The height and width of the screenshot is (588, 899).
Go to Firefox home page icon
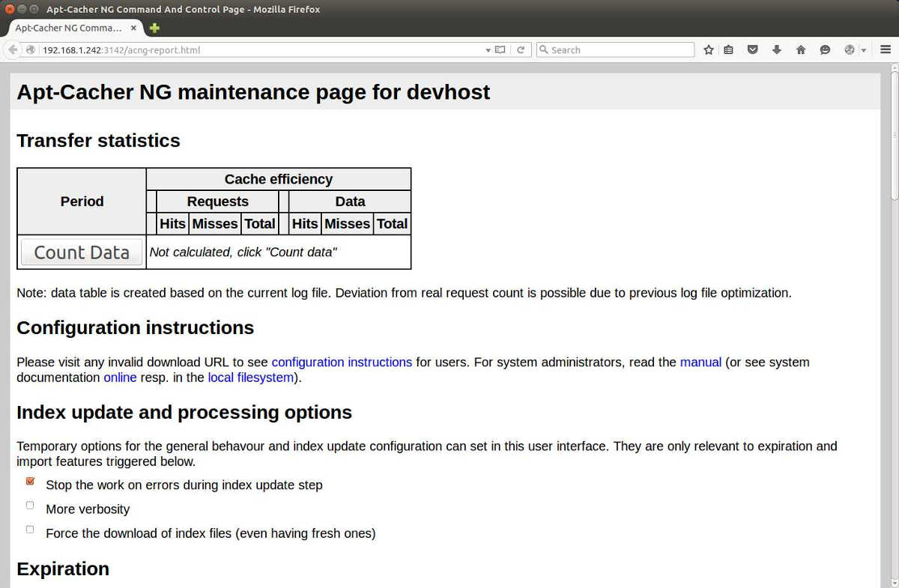[x=800, y=49]
